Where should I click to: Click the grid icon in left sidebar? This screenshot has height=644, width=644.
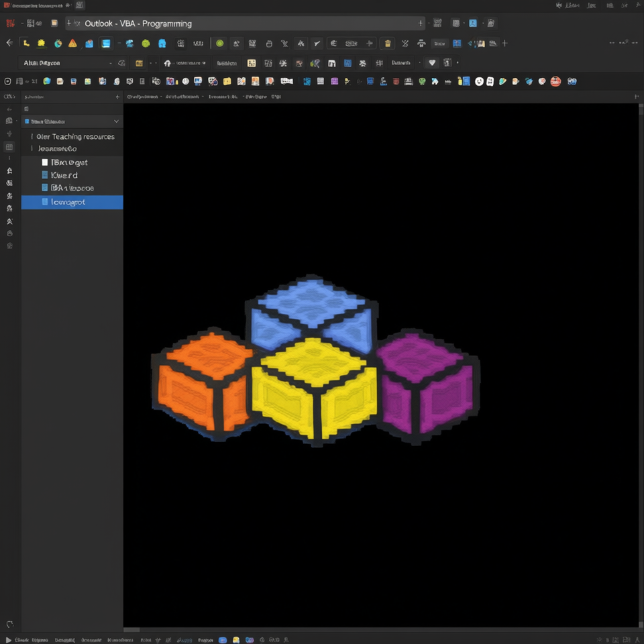tap(9, 147)
